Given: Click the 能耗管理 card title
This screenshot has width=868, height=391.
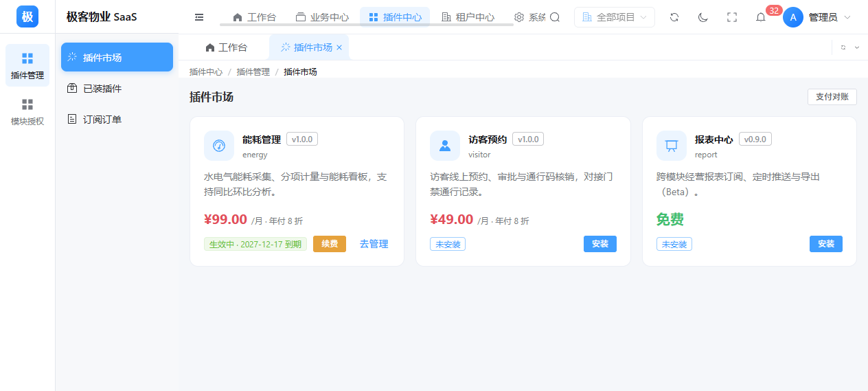Looking at the screenshot, I should pos(262,139).
